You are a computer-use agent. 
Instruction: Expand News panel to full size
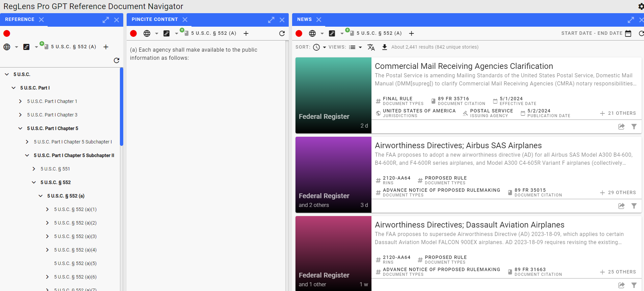pos(630,20)
